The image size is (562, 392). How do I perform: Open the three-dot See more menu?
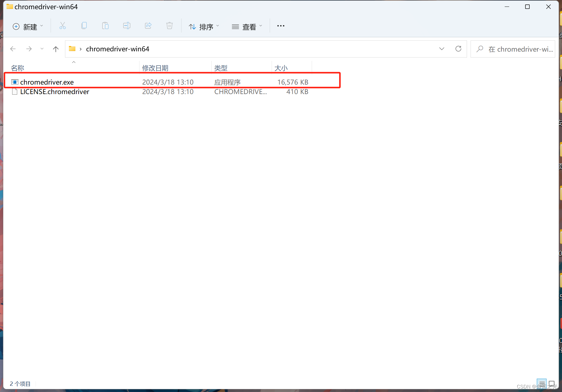tap(281, 26)
